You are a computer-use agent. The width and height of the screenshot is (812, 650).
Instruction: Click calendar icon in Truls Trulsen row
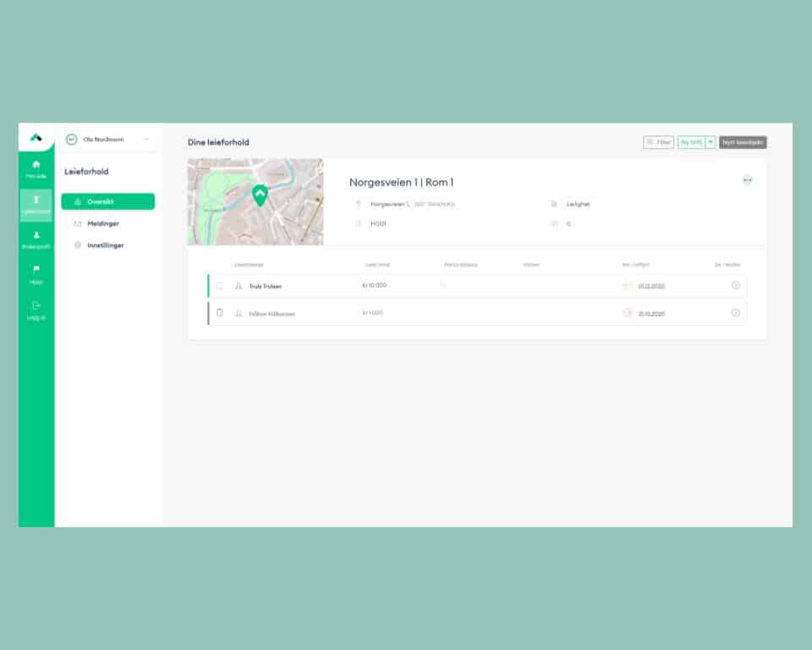(628, 286)
